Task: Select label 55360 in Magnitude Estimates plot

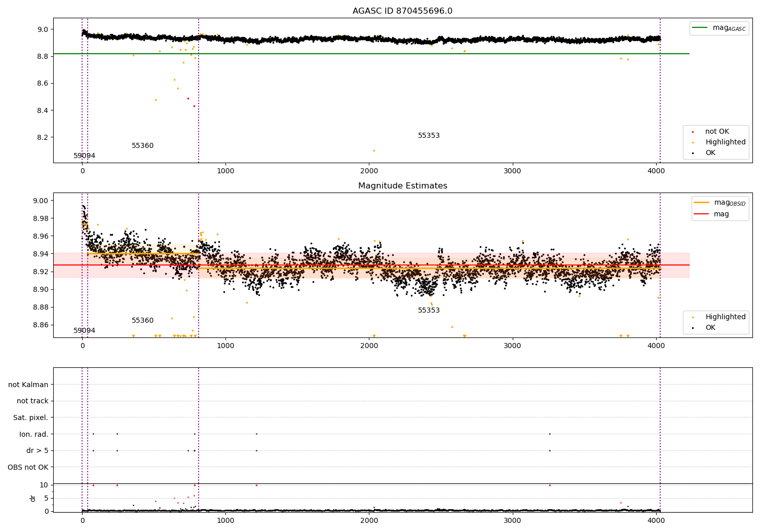Action: [x=142, y=321]
